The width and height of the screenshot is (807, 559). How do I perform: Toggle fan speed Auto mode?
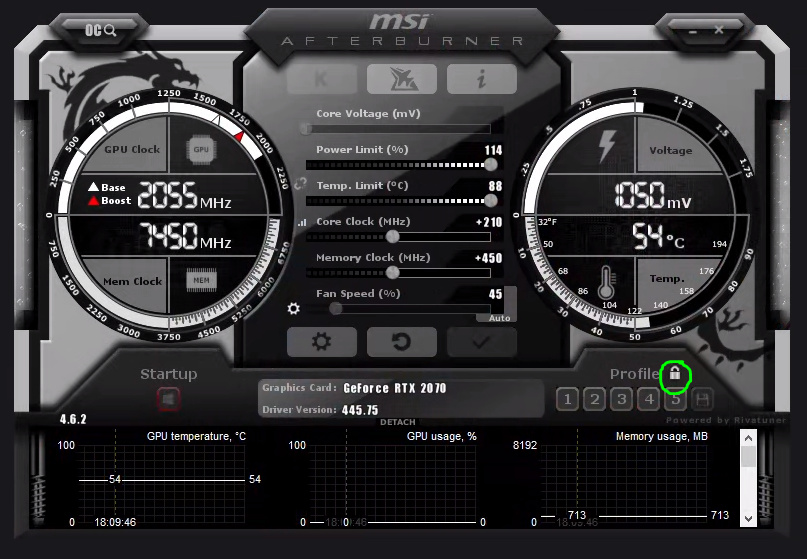point(499,318)
